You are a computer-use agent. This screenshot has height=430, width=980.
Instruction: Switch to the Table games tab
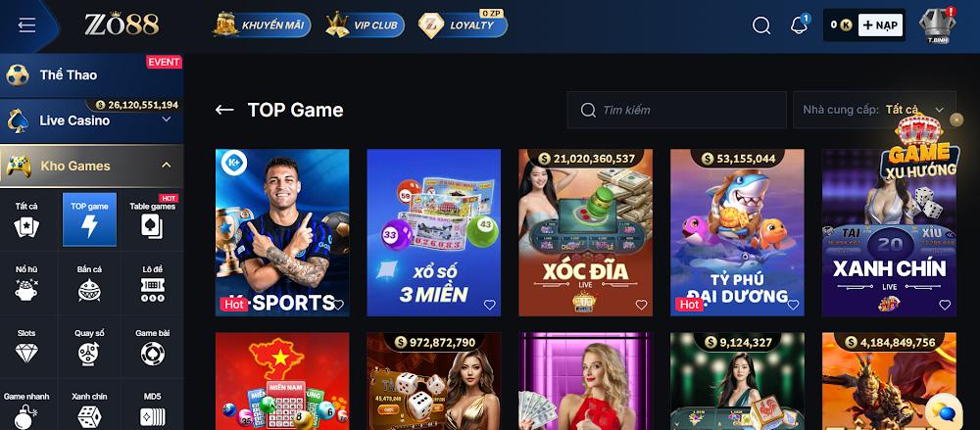pyautogui.click(x=153, y=219)
